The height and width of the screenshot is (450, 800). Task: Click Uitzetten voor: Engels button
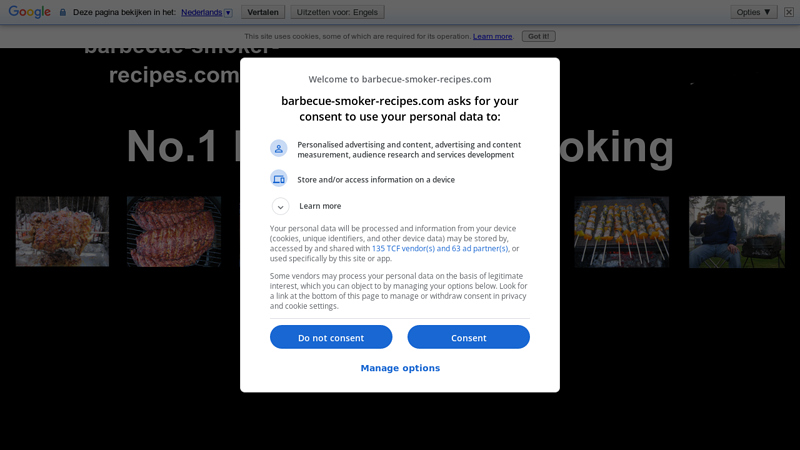click(x=337, y=12)
